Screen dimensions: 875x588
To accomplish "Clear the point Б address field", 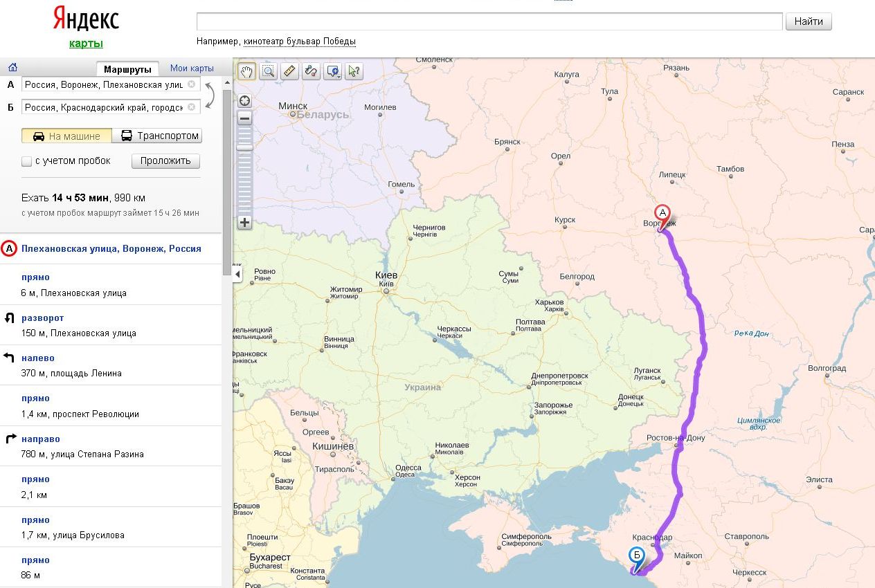I will tap(192, 107).
